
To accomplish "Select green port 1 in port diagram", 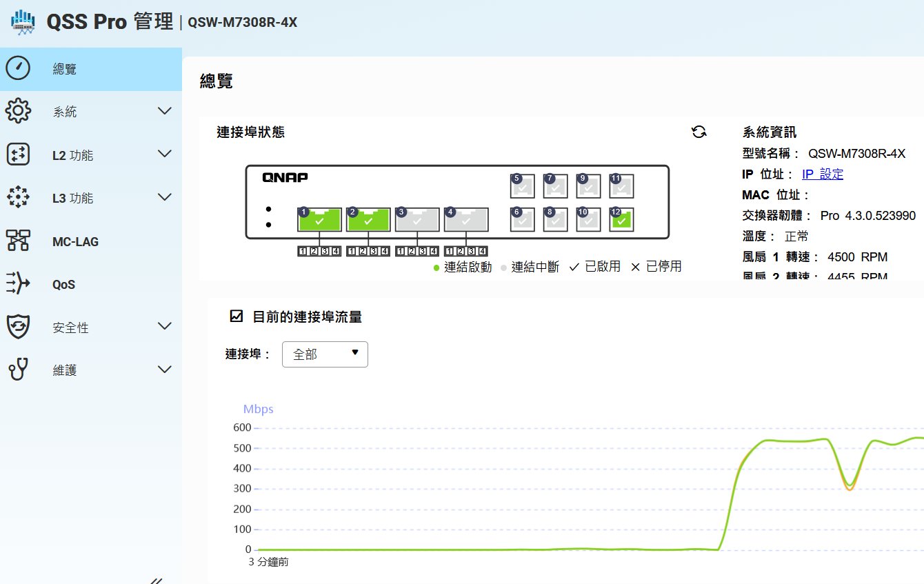I will click(x=319, y=220).
